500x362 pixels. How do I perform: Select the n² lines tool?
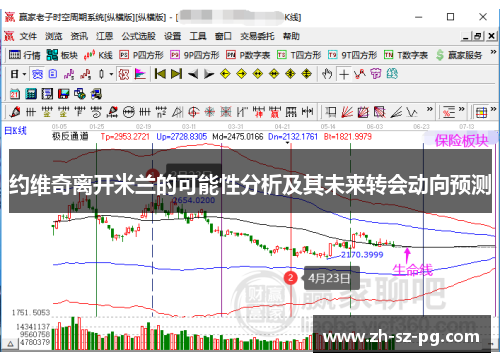(x=161, y=112)
